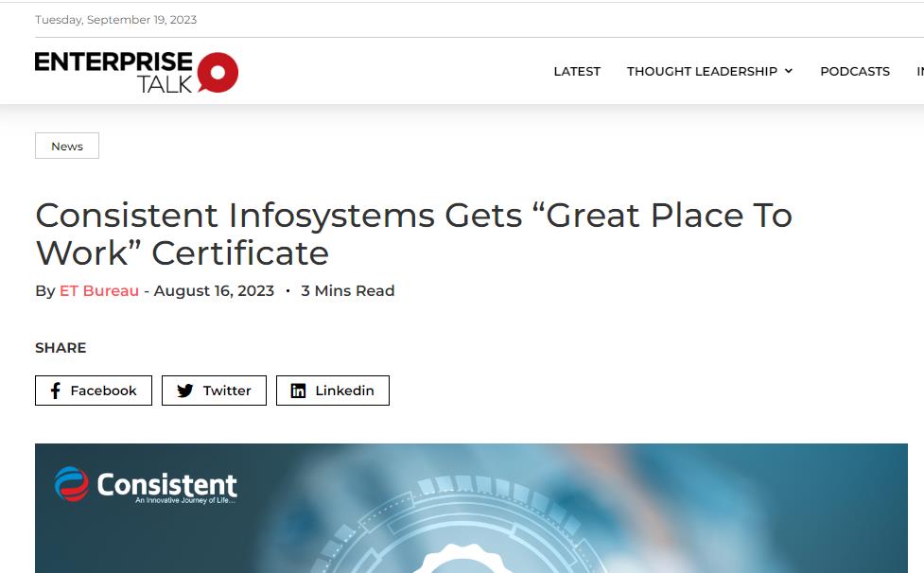924x573 pixels.
Task: Click the LinkedIn icon in share button
Action: point(298,391)
